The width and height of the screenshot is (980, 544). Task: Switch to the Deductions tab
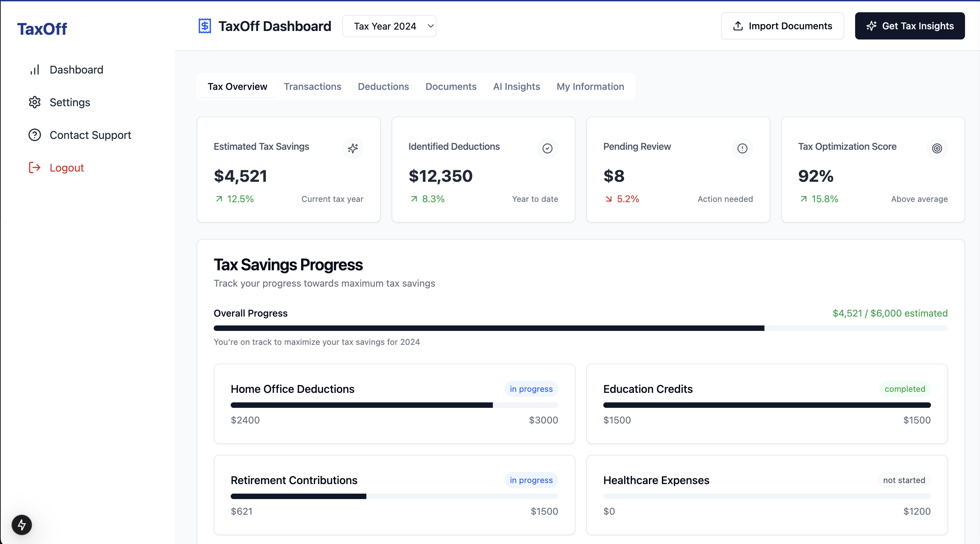[x=383, y=86]
